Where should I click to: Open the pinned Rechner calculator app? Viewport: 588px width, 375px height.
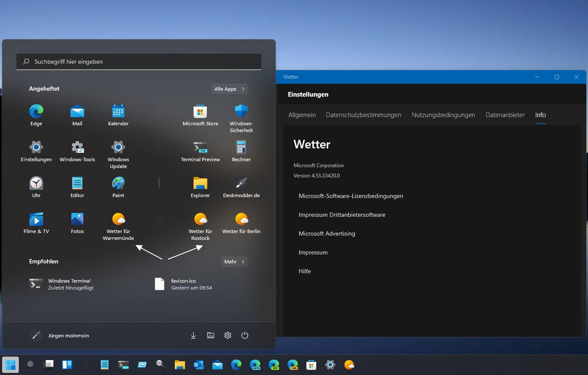[241, 151]
